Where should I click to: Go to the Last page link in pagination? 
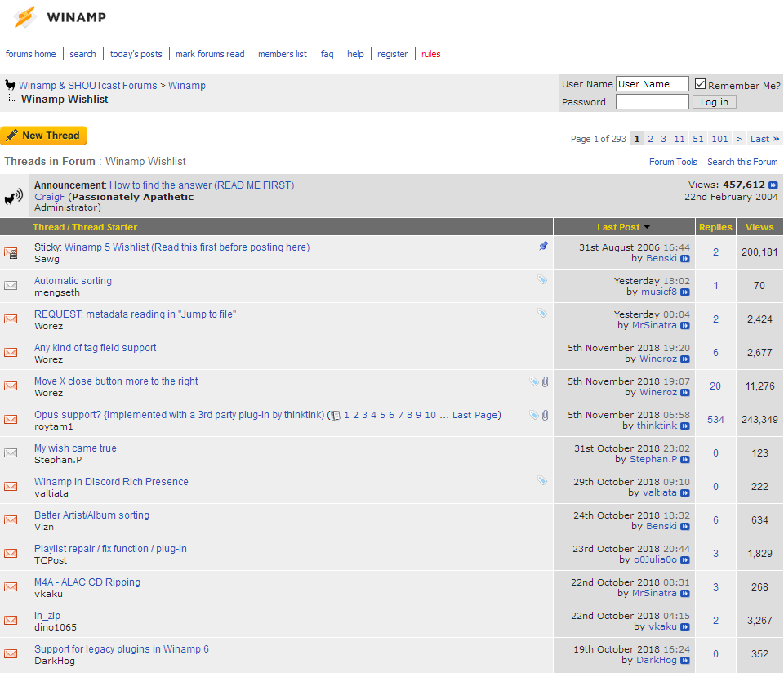[x=765, y=139]
